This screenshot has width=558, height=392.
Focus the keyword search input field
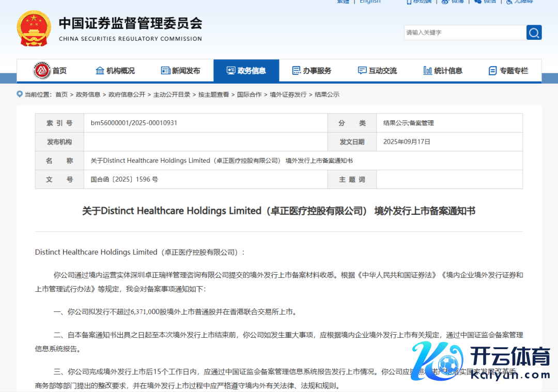pyautogui.click(x=464, y=33)
